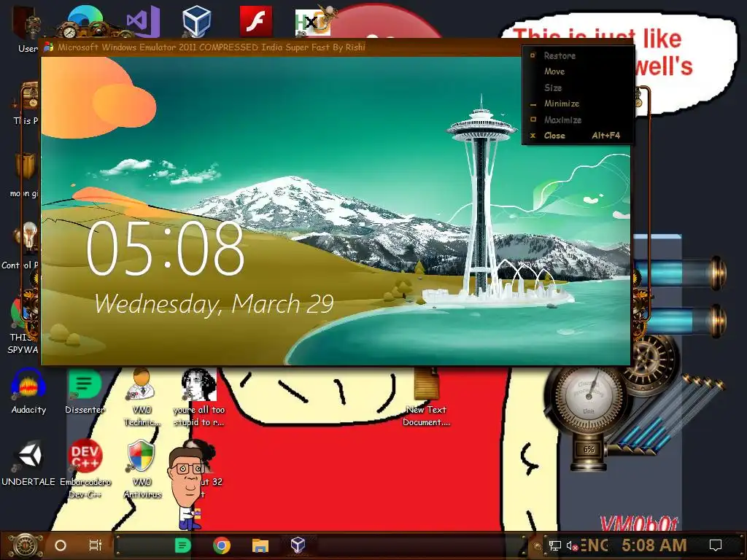Click Close Alt+F4 in the window menu

tap(578, 136)
